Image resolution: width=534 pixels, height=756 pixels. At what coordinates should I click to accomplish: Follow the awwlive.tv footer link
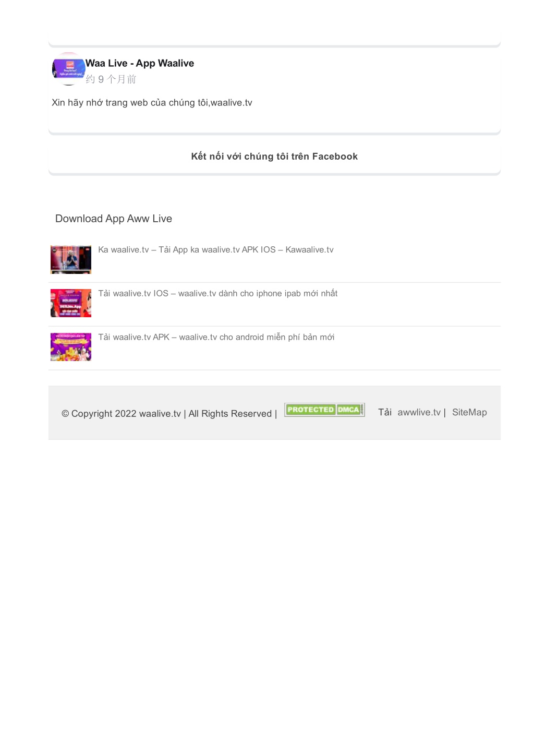[x=419, y=412]
